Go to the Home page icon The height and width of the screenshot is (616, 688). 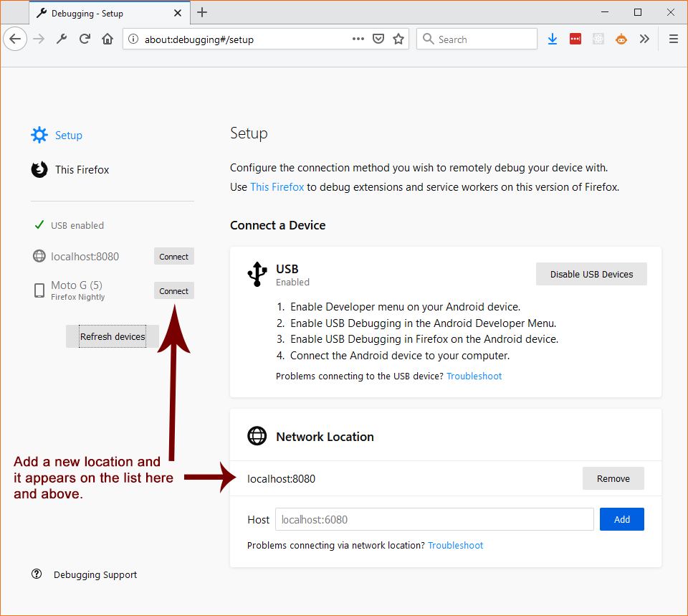point(107,39)
